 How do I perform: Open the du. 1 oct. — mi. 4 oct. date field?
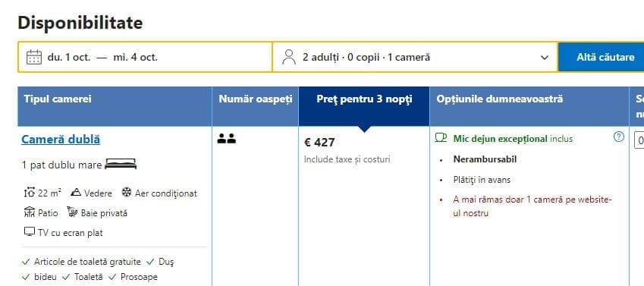(x=145, y=57)
